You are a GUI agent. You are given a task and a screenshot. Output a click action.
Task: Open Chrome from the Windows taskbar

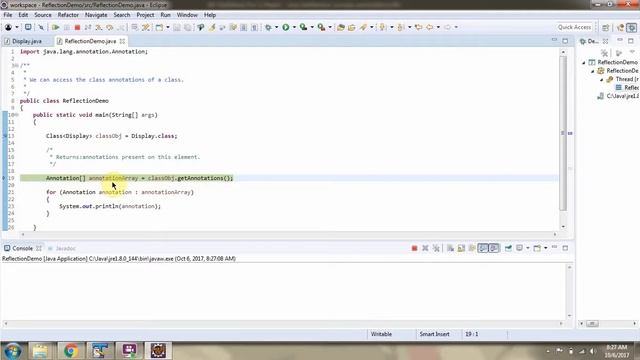(x=71, y=351)
